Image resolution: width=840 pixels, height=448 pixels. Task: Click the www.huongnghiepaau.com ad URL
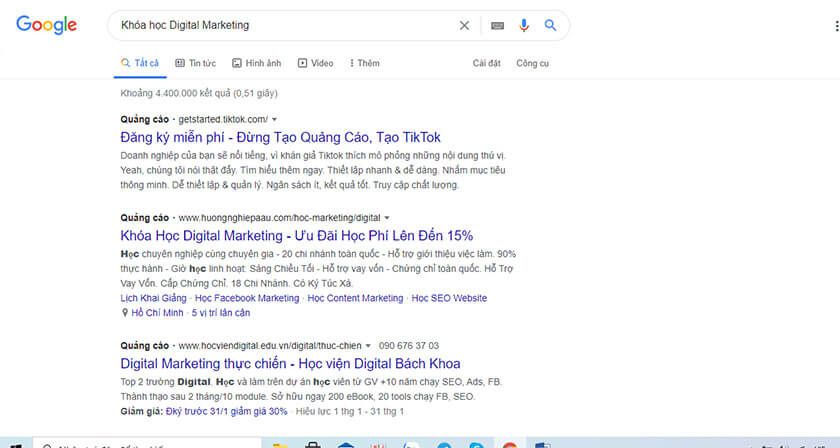[279, 218]
